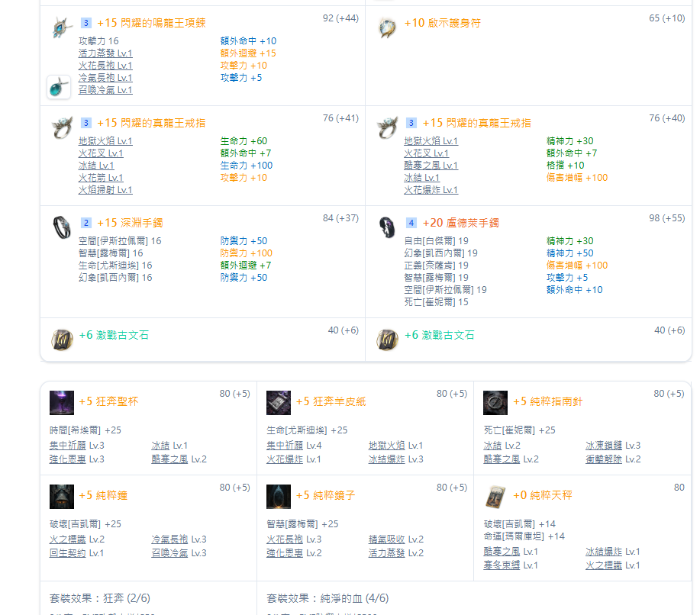Open the 狂奔聖杯 relic icon
The image size is (700, 615).
coord(62,402)
